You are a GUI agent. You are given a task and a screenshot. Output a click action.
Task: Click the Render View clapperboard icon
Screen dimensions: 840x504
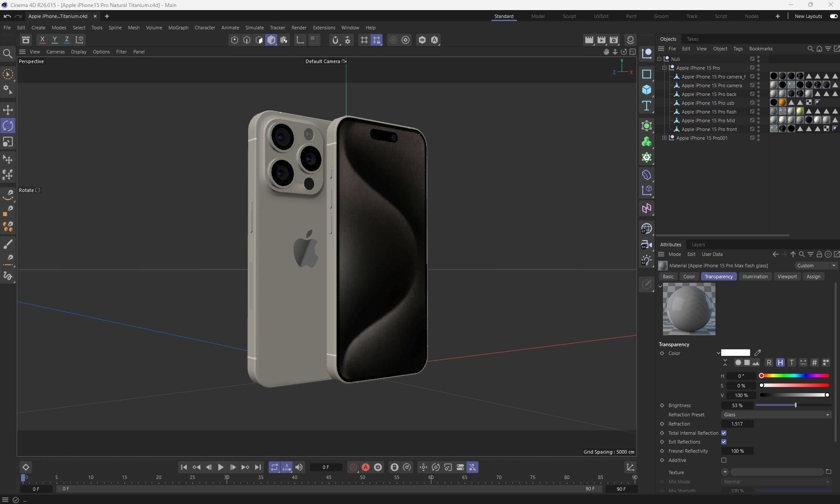point(589,40)
